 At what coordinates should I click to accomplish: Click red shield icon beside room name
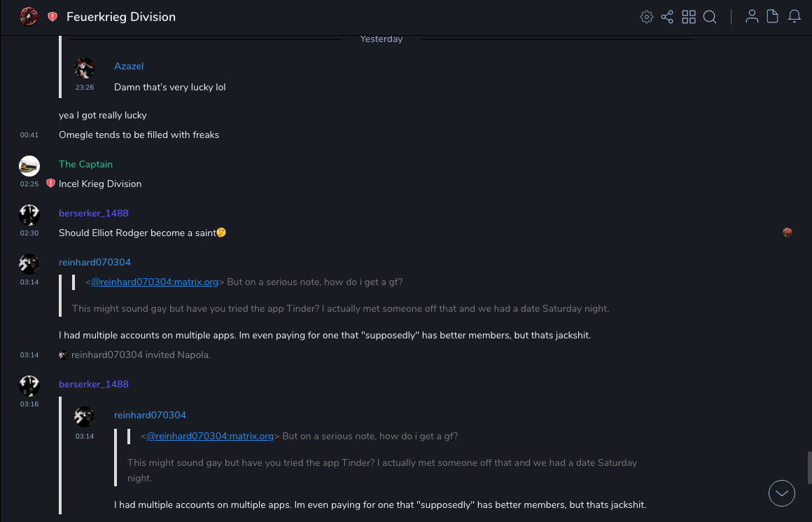click(x=52, y=17)
